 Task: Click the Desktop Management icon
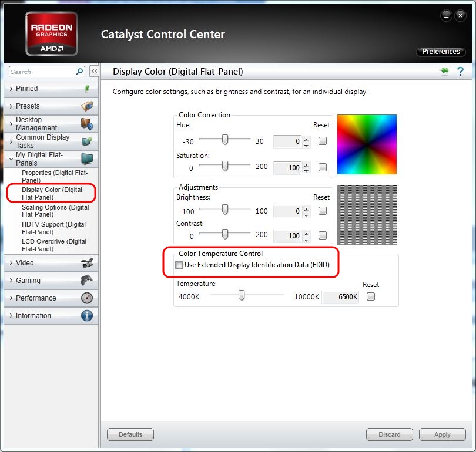click(x=87, y=124)
